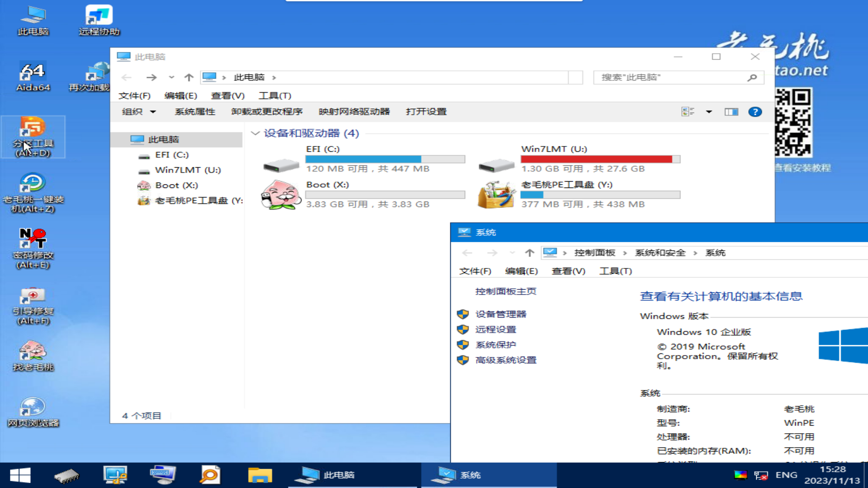Click the forward arrow in 此电脑 window
Image resolution: width=868 pixels, height=488 pixels.
pos(151,78)
